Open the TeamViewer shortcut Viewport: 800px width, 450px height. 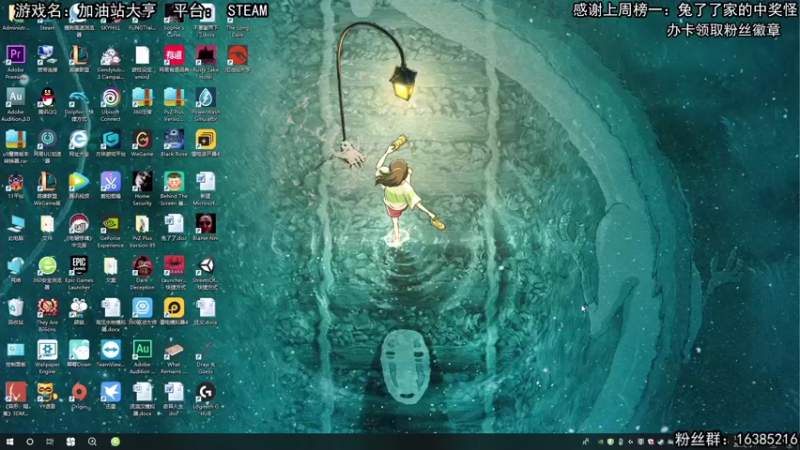(x=110, y=351)
